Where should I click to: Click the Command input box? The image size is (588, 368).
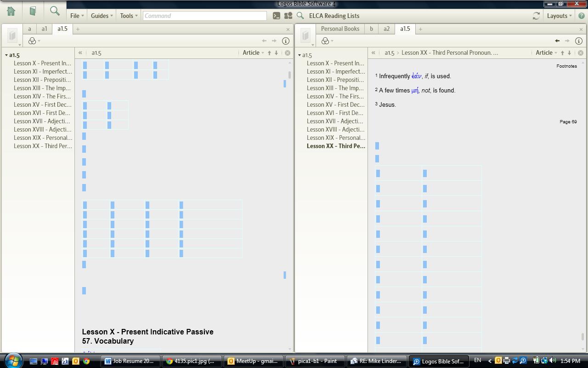205,16
